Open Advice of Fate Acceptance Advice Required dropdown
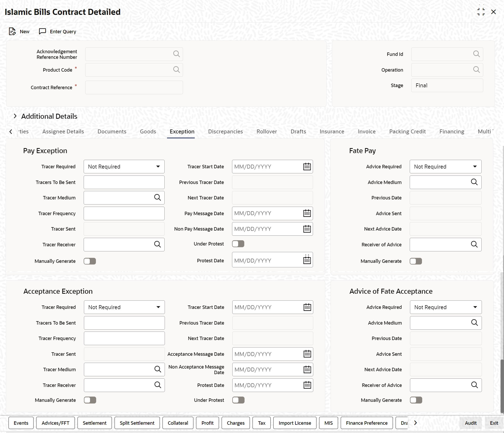This screenshot has width=504, height=433. point(446,307)
